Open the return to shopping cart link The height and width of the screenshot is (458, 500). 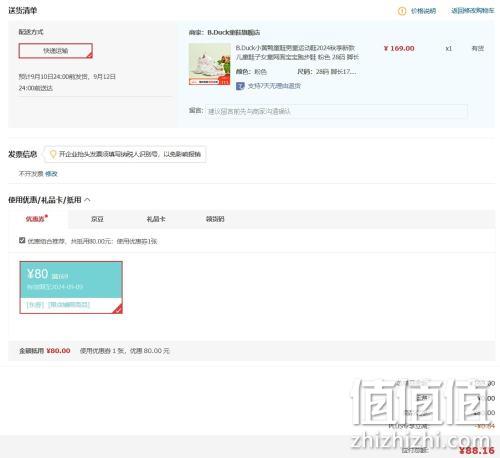[x=473, y=11]
